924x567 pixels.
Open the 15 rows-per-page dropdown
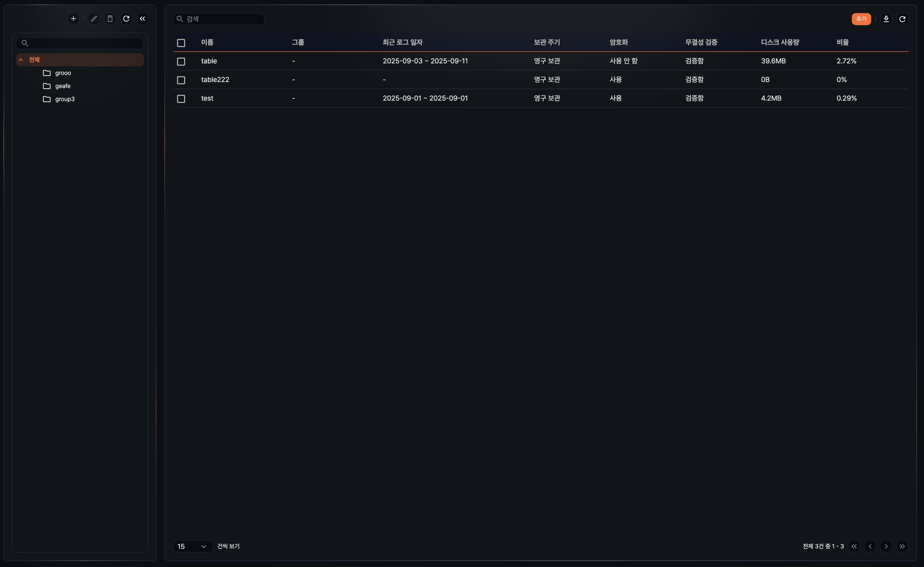pyautogui.click(x=192, y=546)
